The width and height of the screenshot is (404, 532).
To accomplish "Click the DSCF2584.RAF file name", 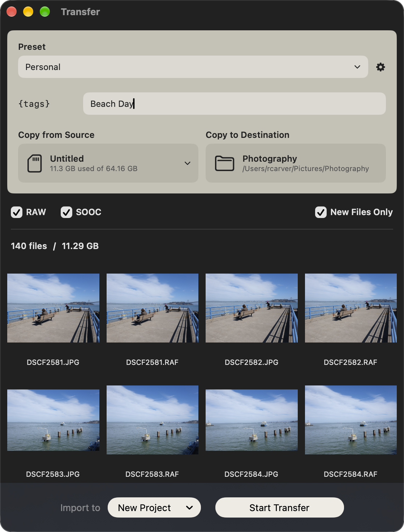I will point(351,474).
